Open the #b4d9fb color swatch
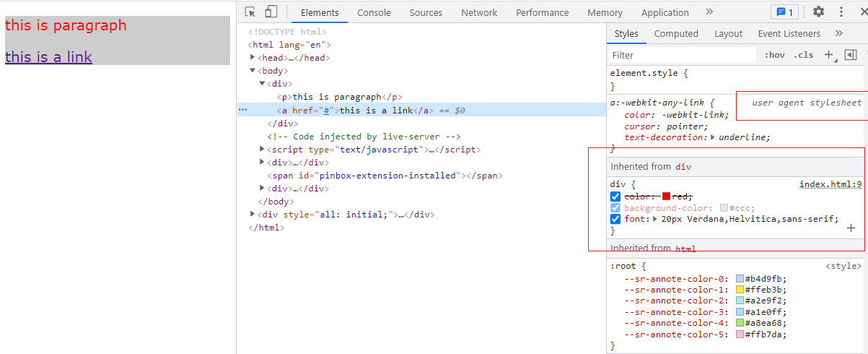868x354 pixels. [740, 279]
